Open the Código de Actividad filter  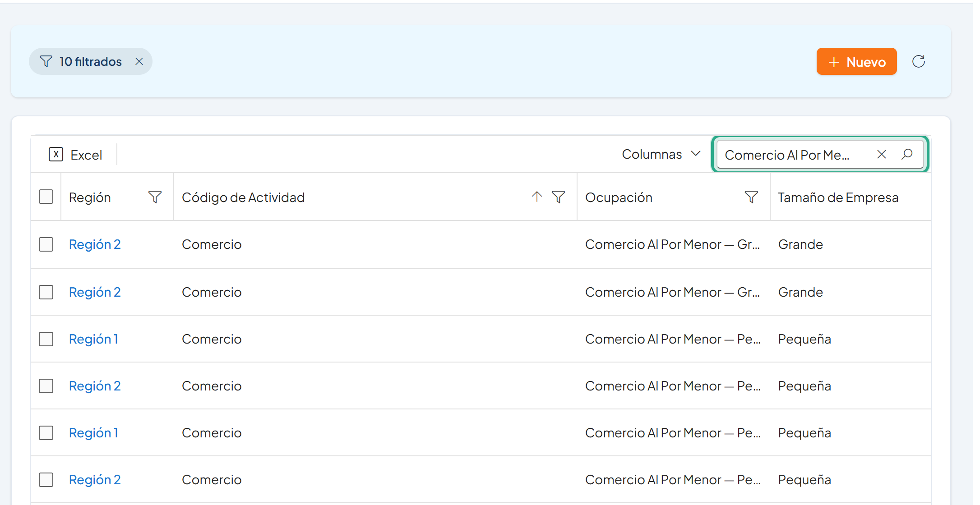coord(558,197)
